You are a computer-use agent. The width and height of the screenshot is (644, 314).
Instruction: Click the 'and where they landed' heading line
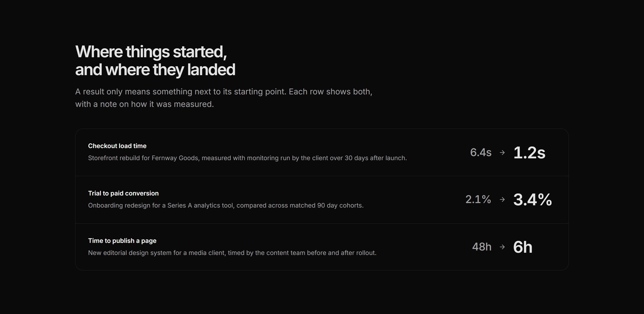[x=155, y=70]
